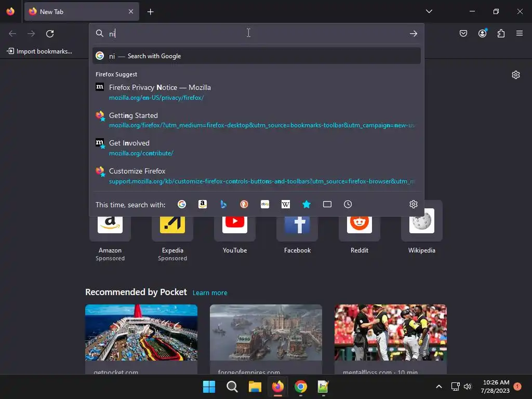Open the Extensions puzzle icon

pyautogui.click(x=501, y=33)
